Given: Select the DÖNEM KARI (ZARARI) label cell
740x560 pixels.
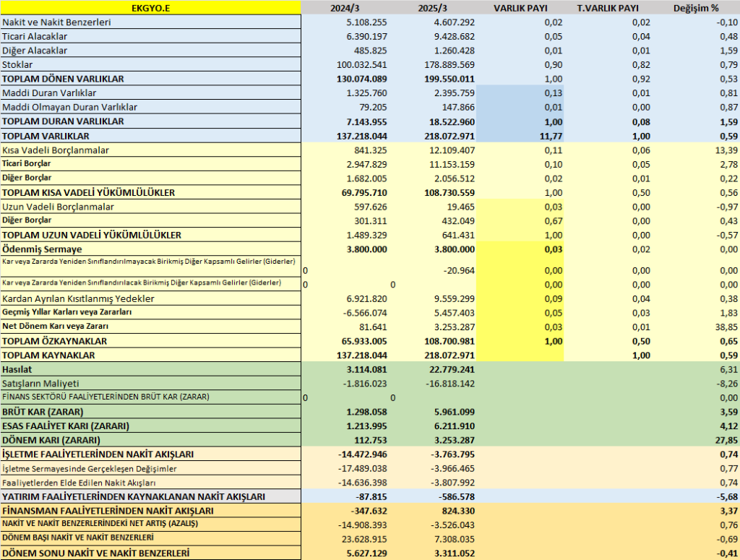Looking at the screenshot, I should point(150,440).
